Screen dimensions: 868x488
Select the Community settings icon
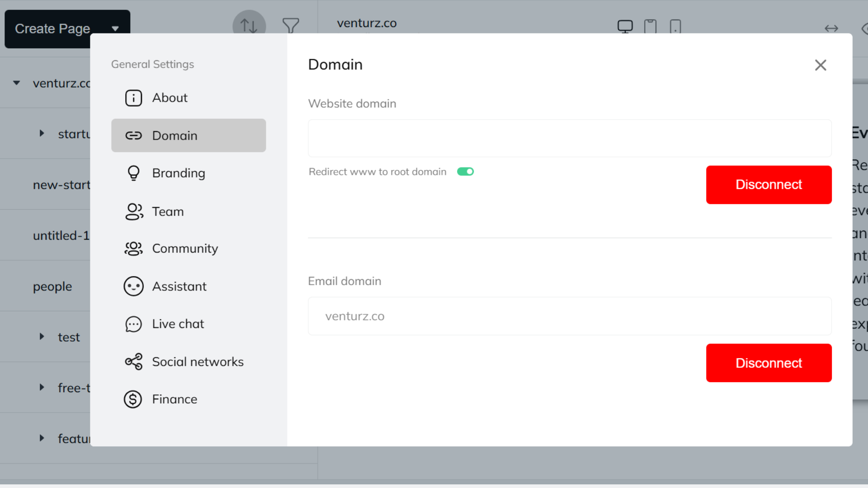point(133,248)
